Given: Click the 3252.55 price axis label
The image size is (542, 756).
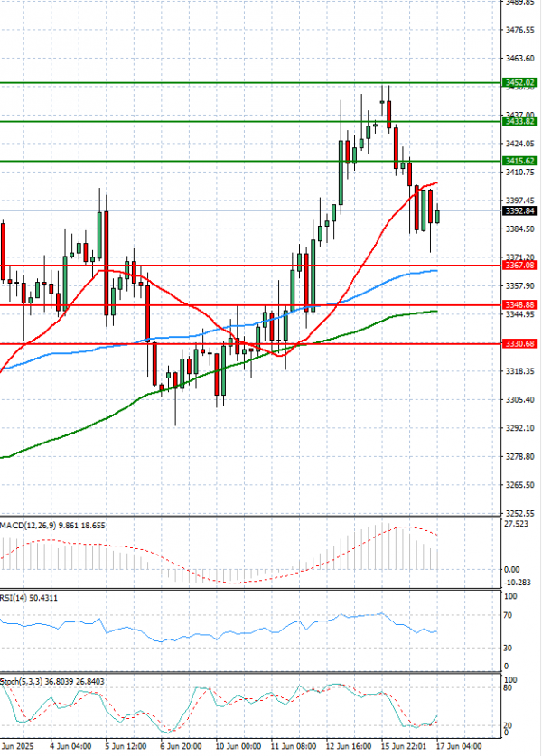Looking at the screenshot, I should (519, 513).
